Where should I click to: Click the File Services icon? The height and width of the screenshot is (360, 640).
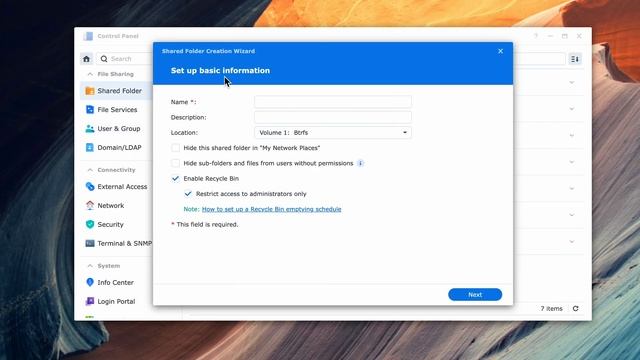point(90,109)
